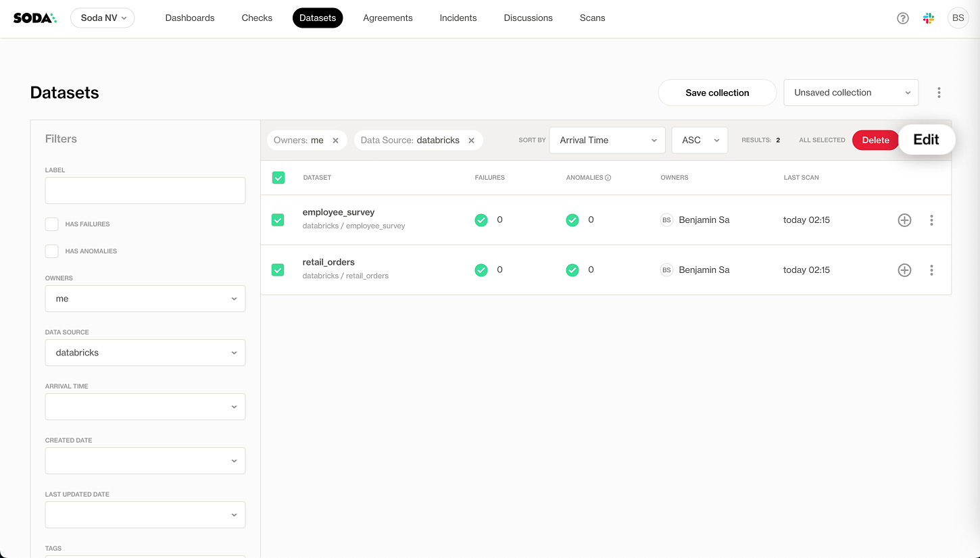Open the Last Updated Date filter dropdown

tap(145, 515)
